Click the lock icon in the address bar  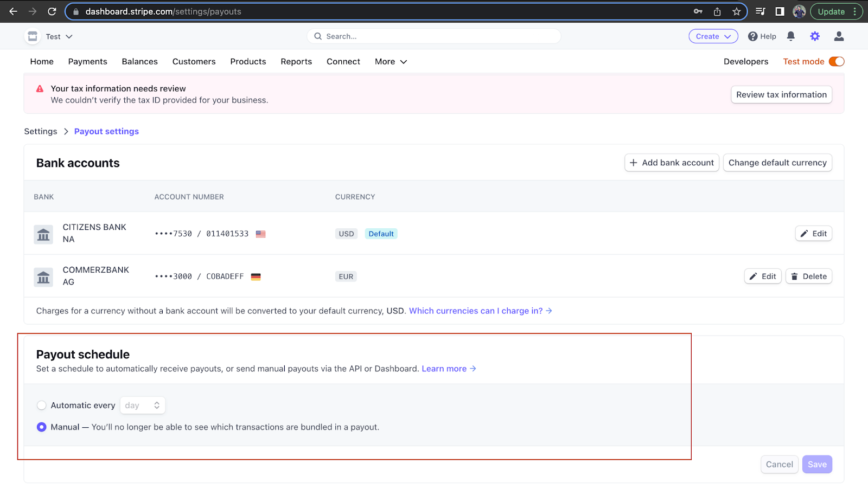pyautogui.click(x=76, y=11)
